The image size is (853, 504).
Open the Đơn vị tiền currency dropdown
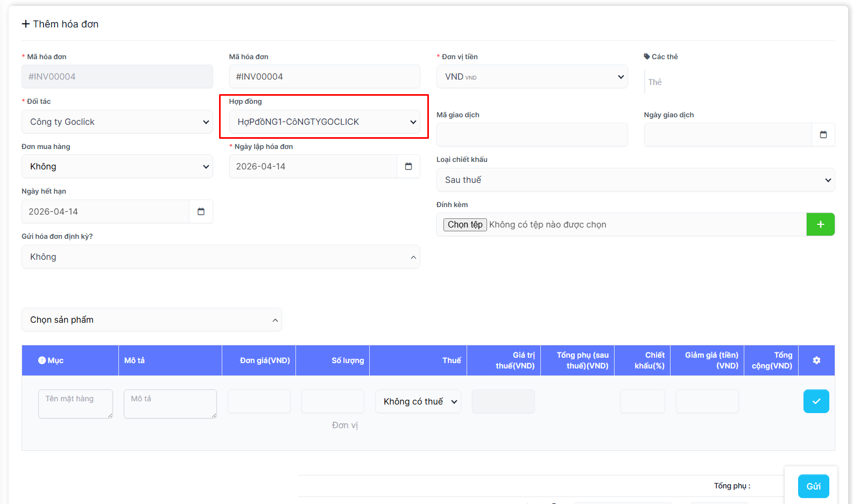point(532,77)
